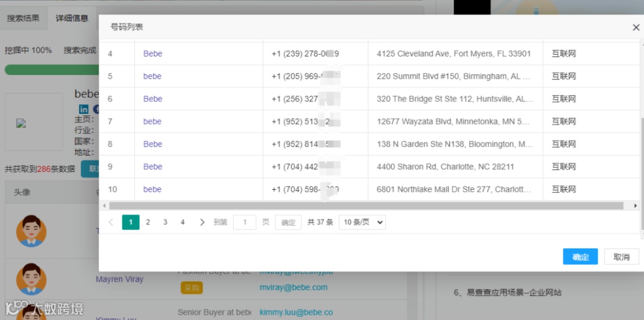Image resolution: width=644 pixels, height=320 pixels.
Task: Click address 138 N Garden Ste N138
Action: click(455, 144)
